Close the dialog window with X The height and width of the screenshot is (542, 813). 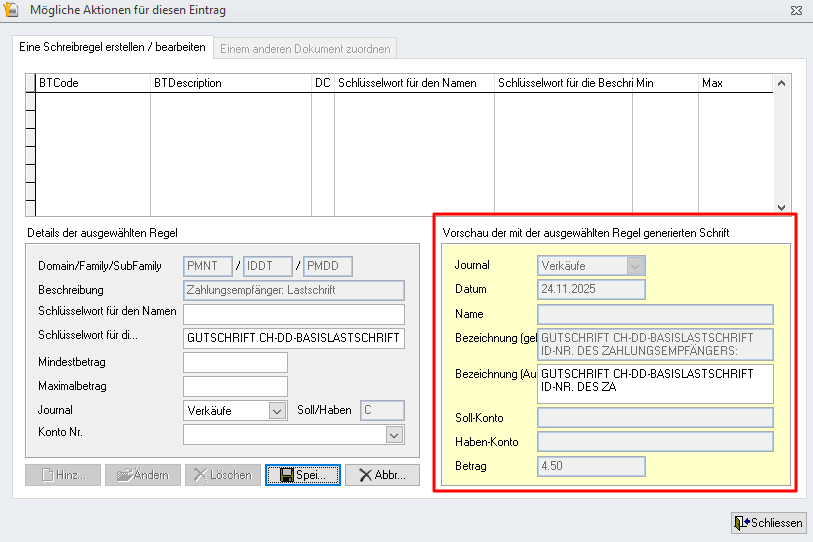click(x=794, y=11)
